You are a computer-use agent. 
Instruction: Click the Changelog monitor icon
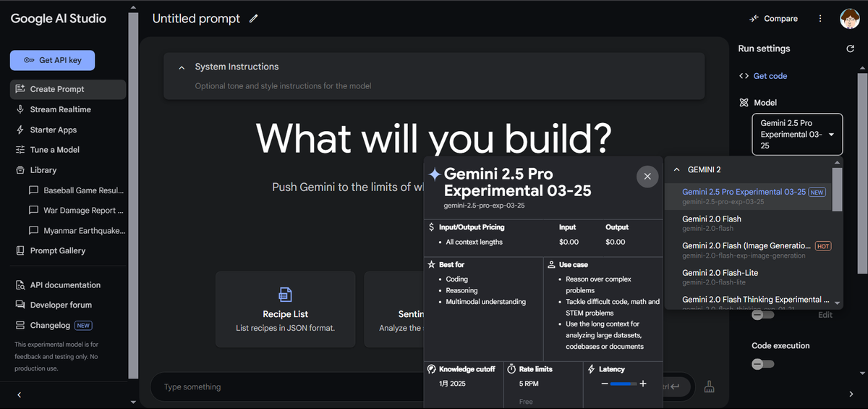pos(20,325)
